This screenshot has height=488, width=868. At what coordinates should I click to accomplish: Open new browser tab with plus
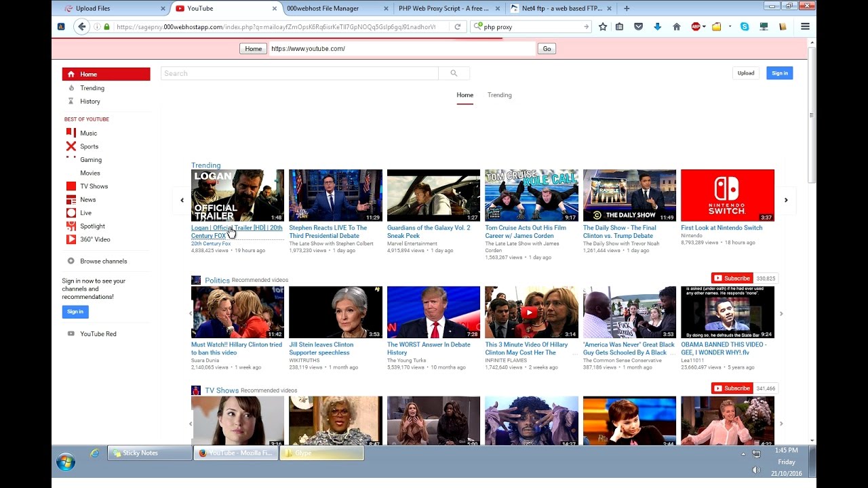click(627, 8)
